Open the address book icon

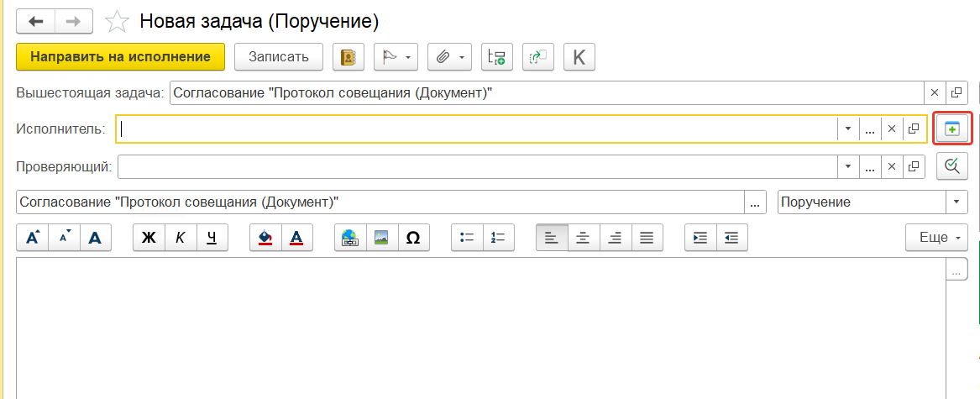pos(349,57)
